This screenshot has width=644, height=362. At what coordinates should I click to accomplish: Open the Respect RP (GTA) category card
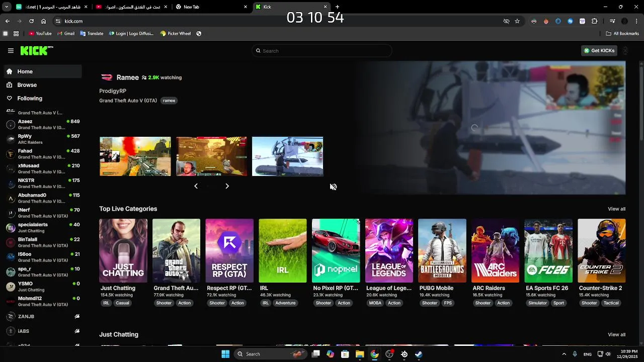[229, 250]
